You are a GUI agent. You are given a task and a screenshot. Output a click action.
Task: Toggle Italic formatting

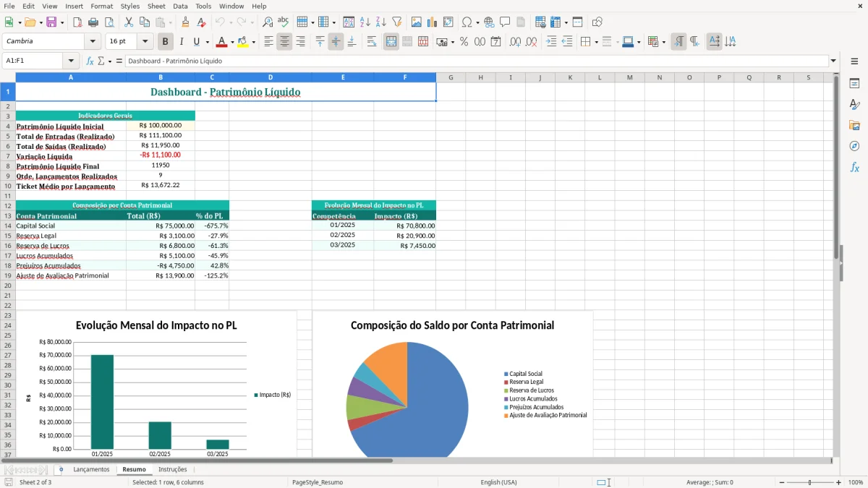(181, 42)
